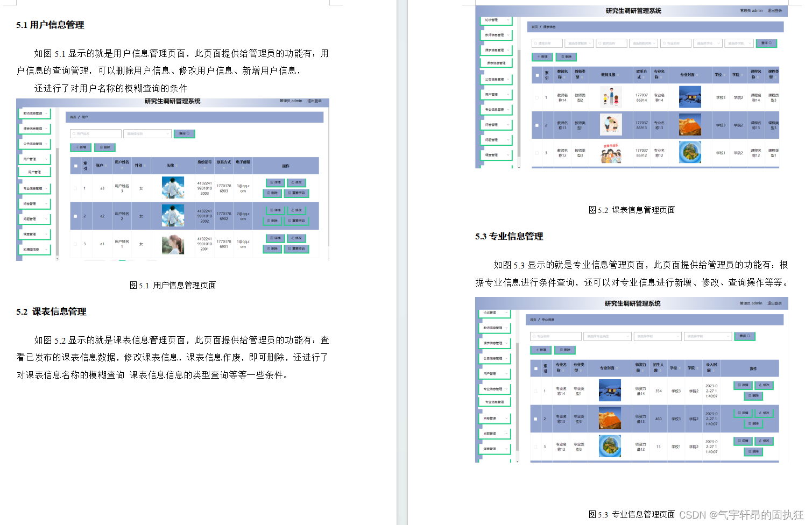Click 修改 for 专业名称13 row
This screenshot has width=812, height=525.
pos(764,413)
